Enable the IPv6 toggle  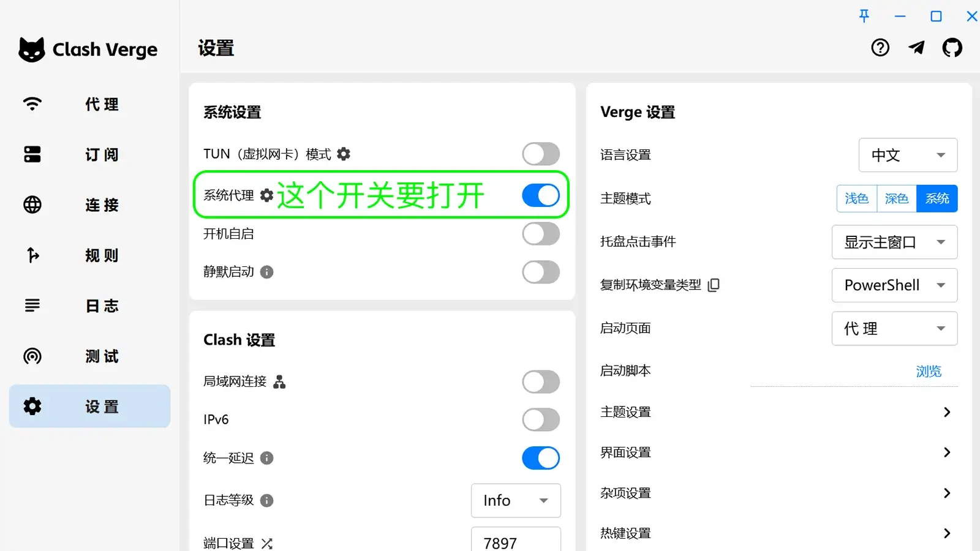540,419
